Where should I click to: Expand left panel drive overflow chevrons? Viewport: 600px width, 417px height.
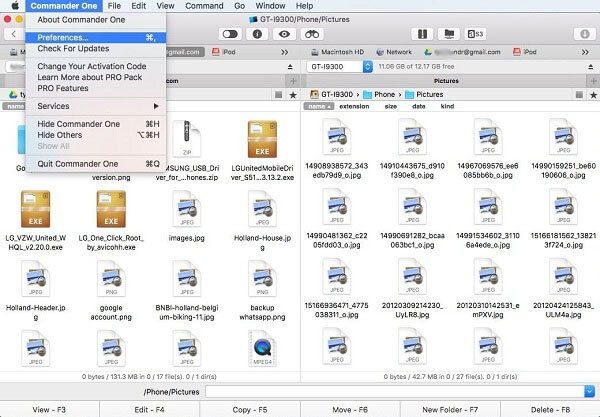[284, 52]
